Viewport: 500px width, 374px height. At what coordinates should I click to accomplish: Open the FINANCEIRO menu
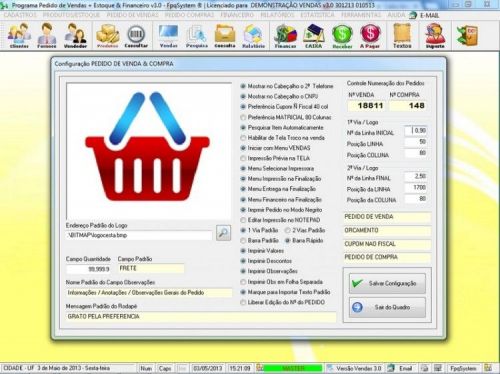(x=237, y=15)
